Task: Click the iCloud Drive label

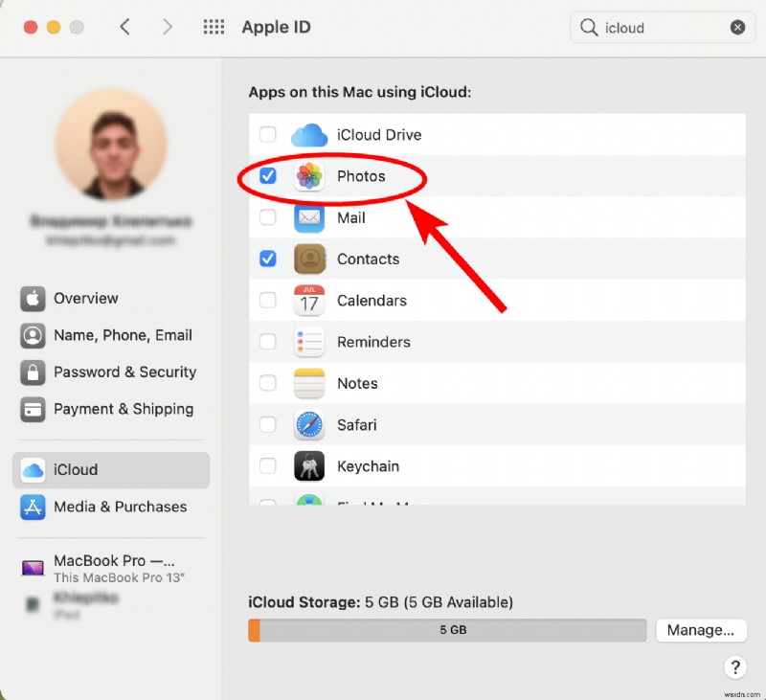Action: [379, 135]
